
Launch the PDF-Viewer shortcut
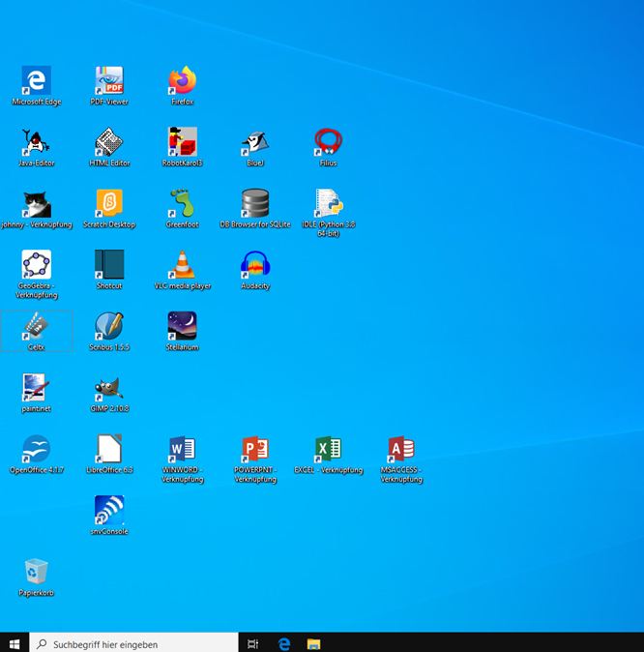coord(109,80)
